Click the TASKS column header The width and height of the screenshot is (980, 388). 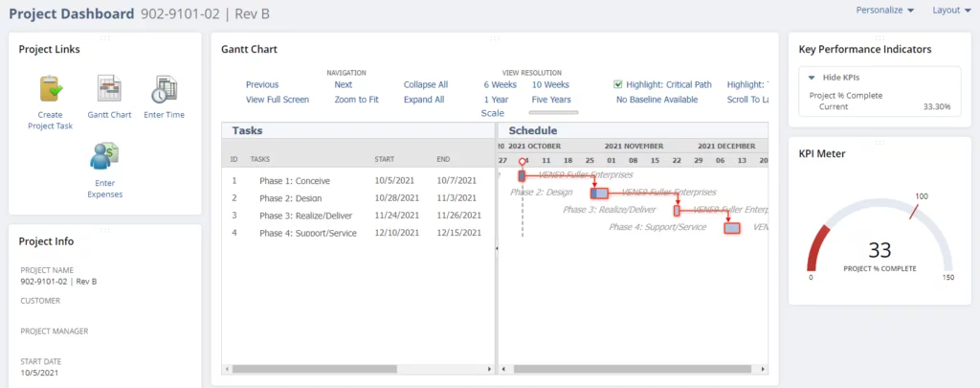click(260, 160)
